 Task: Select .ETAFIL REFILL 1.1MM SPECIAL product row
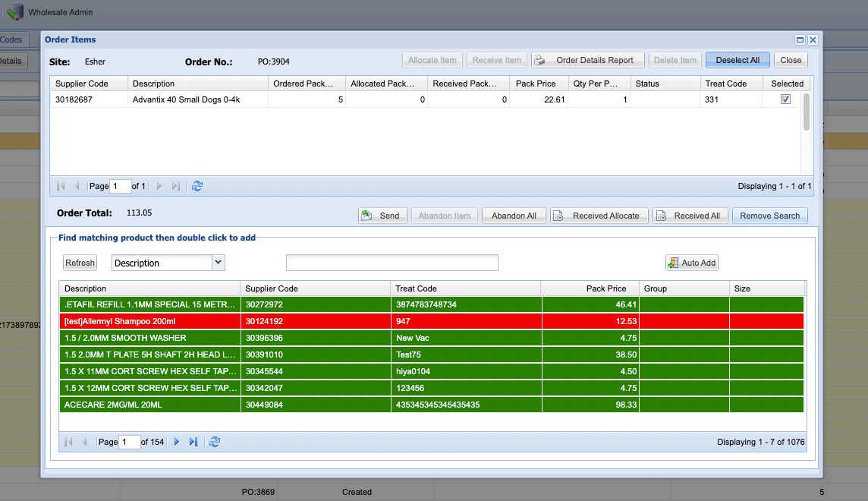coord(431,304)
